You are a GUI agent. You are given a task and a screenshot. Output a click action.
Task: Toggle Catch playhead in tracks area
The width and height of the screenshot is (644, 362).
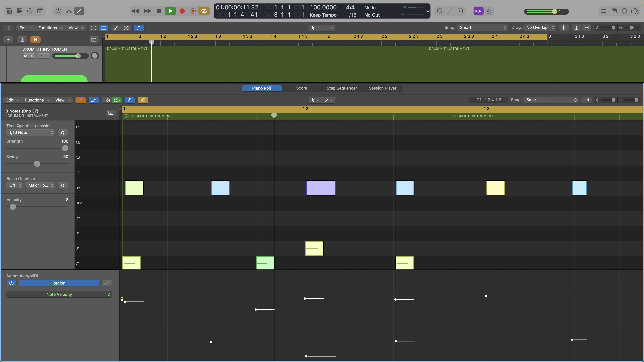click(139, 28)
